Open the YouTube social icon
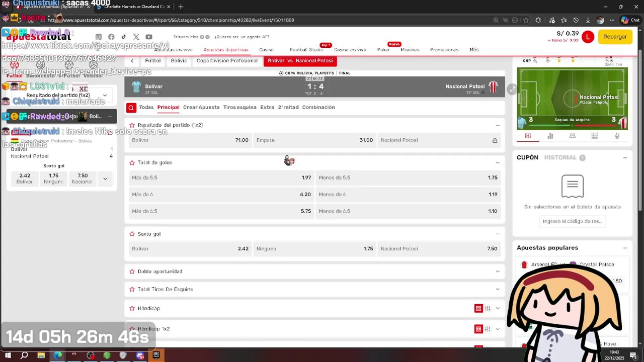644x362 pixels. pyautogui.click(x=149, y=37)
